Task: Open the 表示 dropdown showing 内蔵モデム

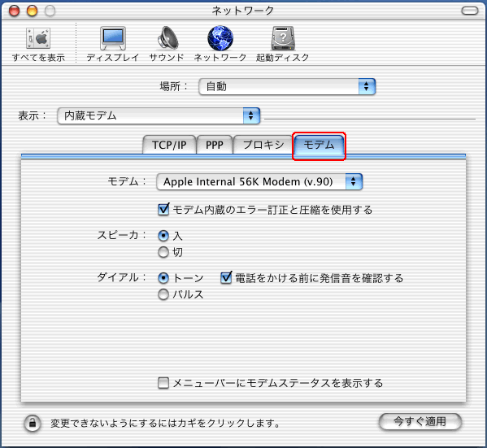Action: [x=159, y=116]
